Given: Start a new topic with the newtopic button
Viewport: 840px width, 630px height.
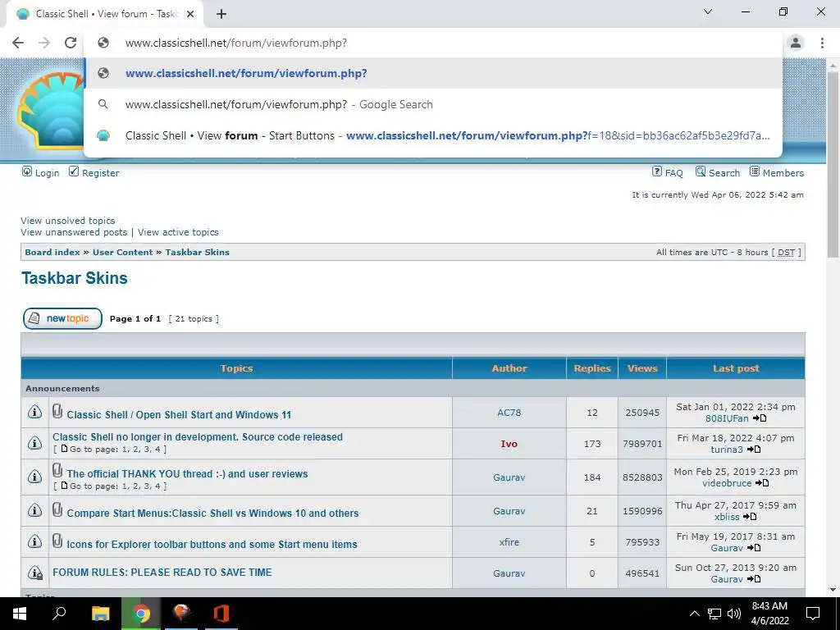Looking at the screenshot, I should pyautogui.click(x=62, y=319).
